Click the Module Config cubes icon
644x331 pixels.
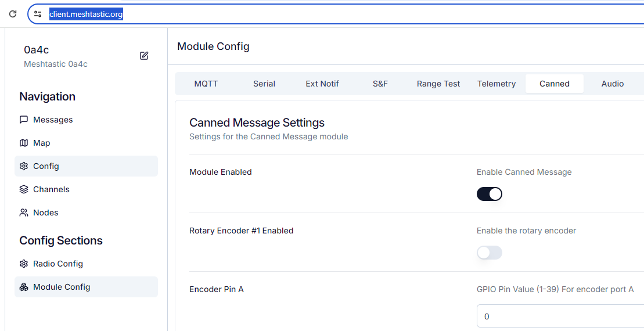pos(24,287)
